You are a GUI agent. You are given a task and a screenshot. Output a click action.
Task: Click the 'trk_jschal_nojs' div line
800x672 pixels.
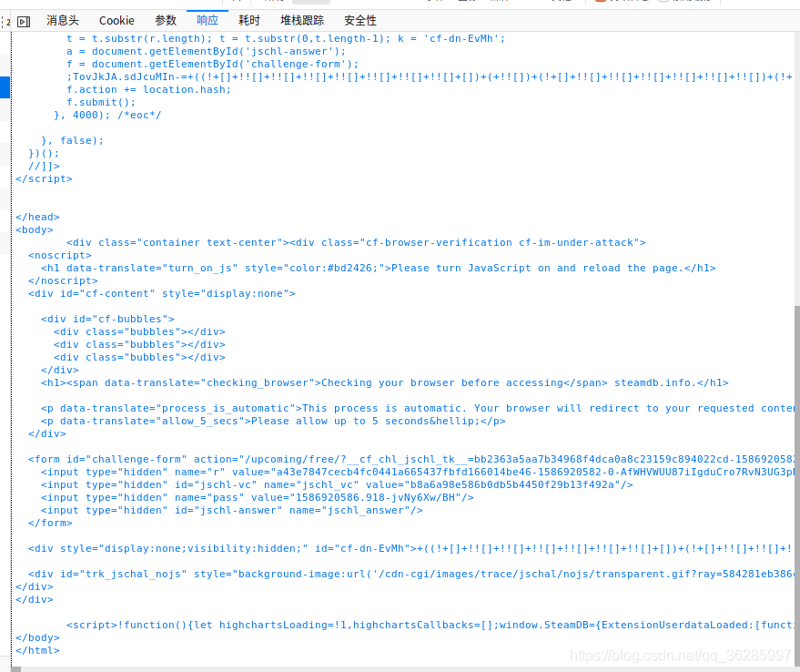point(411,575)
